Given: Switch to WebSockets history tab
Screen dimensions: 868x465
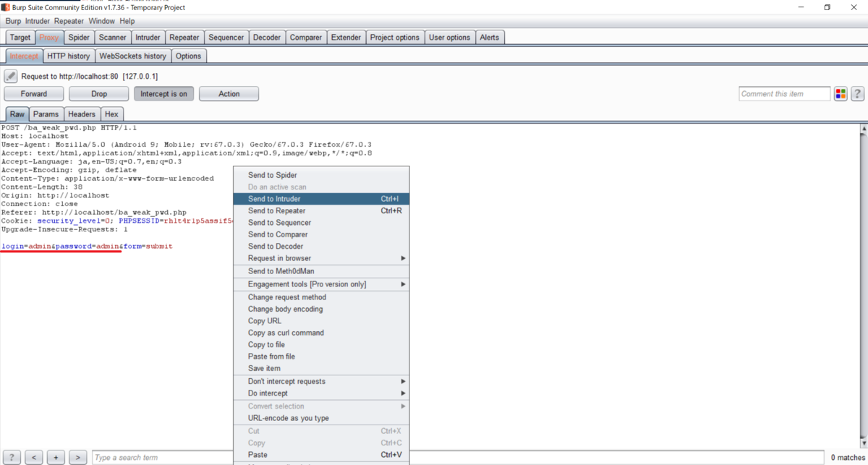Looking at the screenshot, I should 132,56.
